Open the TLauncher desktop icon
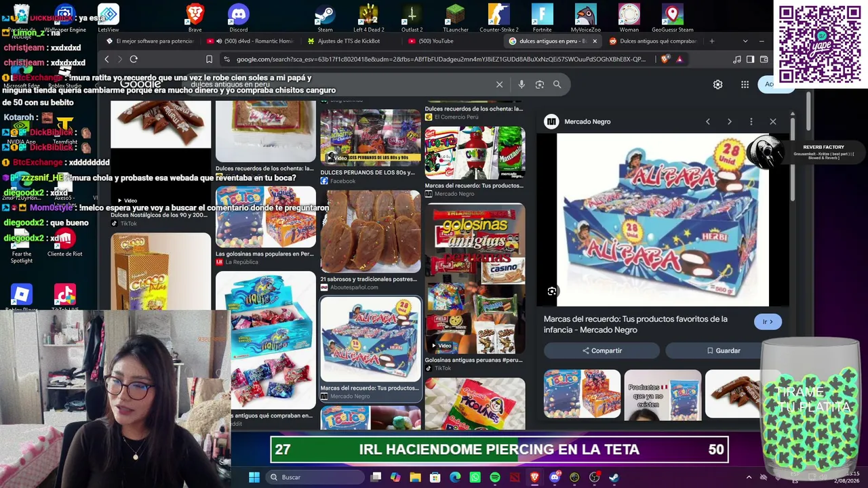 click(x=456, y=18)
